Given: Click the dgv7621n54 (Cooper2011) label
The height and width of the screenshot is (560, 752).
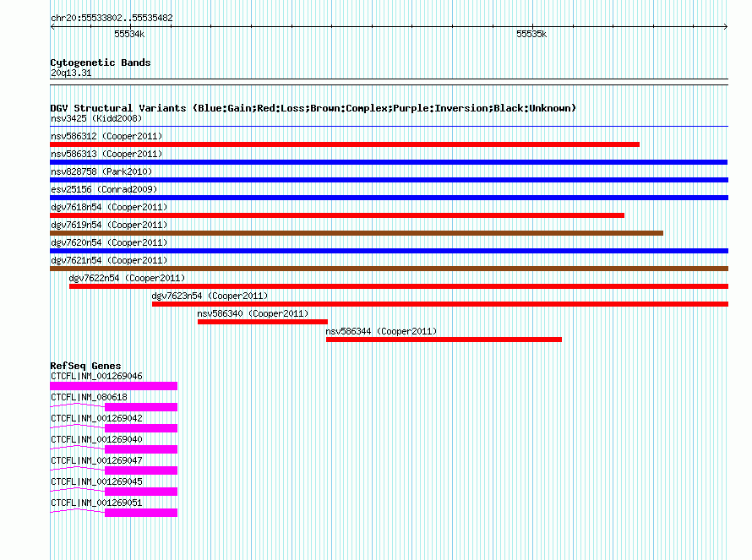Looking at the screenshot, I should point(109,260).
